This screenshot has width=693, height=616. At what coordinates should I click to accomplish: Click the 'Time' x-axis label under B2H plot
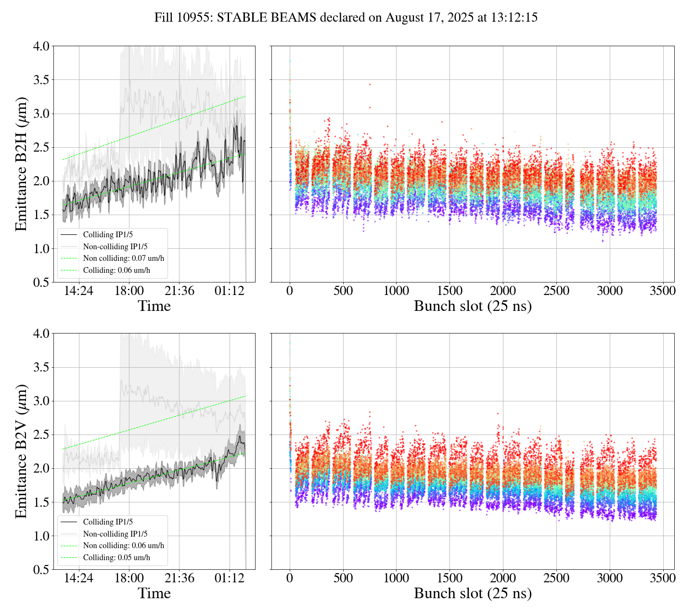click(x=154, y=307)
